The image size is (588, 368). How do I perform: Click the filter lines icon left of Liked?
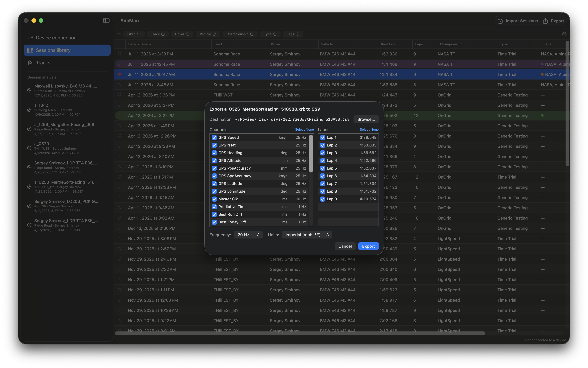click(119, 34)
